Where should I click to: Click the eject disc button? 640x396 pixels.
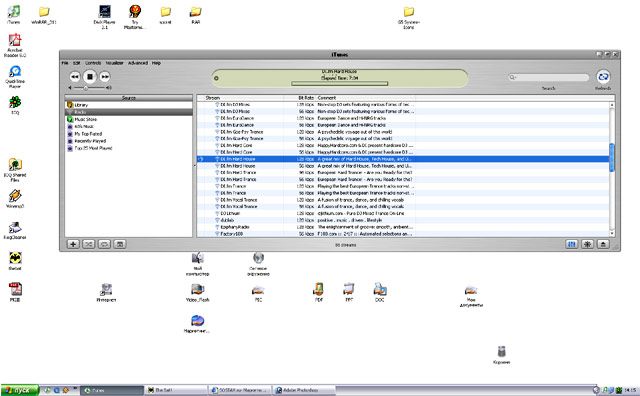(603, 244)
